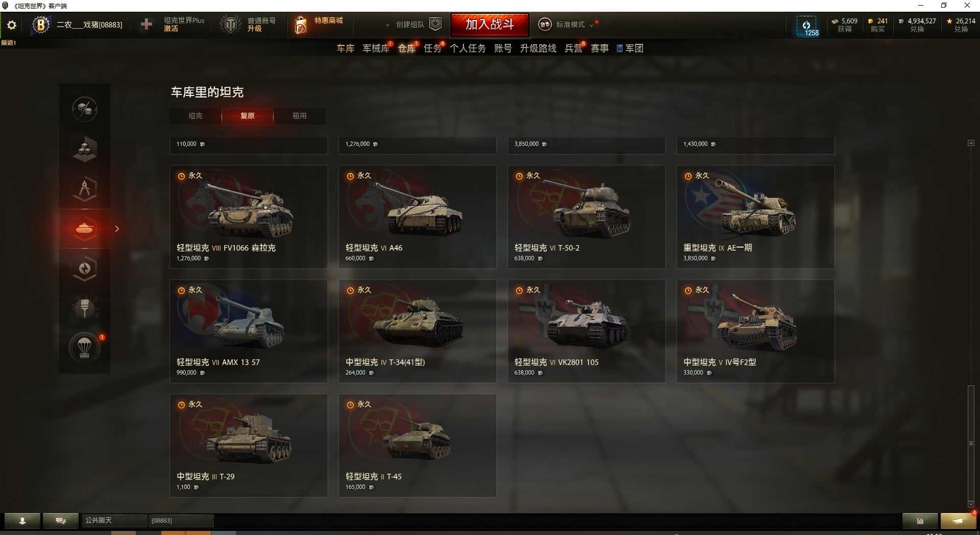The height and width of the screenshot is (535, 980).
Task: Click the chat input field
Action: coord(181,521)
